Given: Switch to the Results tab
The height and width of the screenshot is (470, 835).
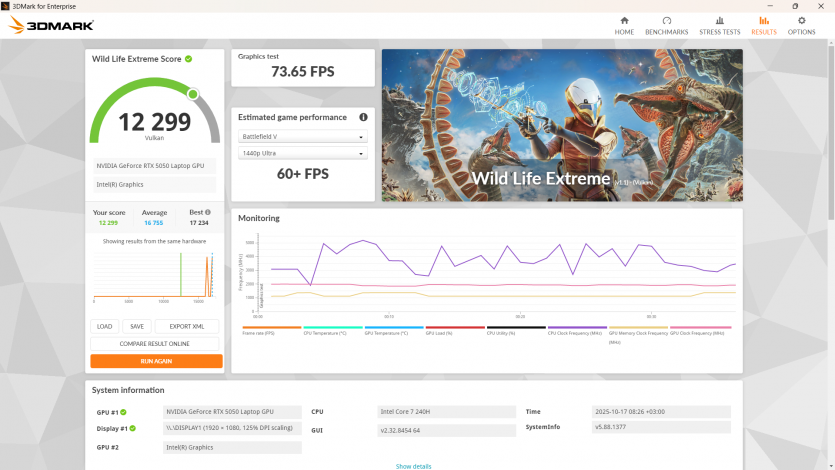Looking at the screenshot, I should [x=764, y=25].
